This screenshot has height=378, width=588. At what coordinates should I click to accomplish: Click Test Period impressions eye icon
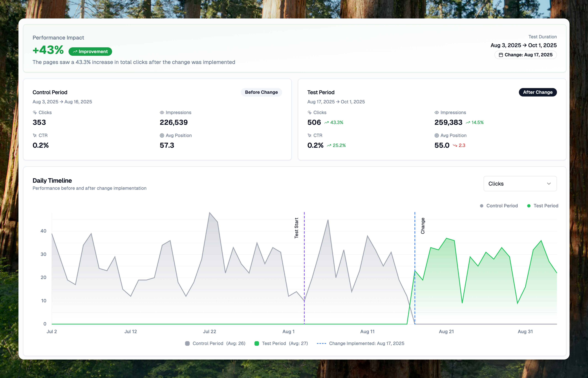(437, 112)
